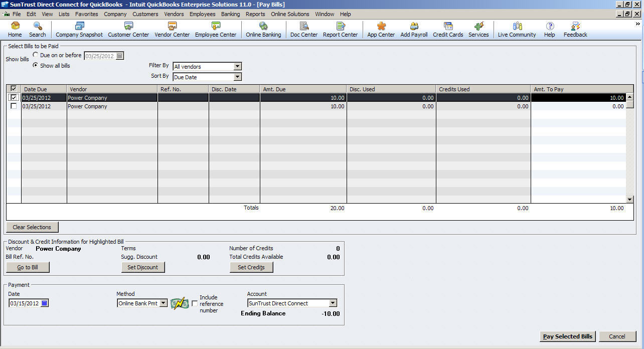Image resolution: width=644 pixels, height=349 pixels.
Task: Open the Banking menu
Action: (x=231, y=14)
